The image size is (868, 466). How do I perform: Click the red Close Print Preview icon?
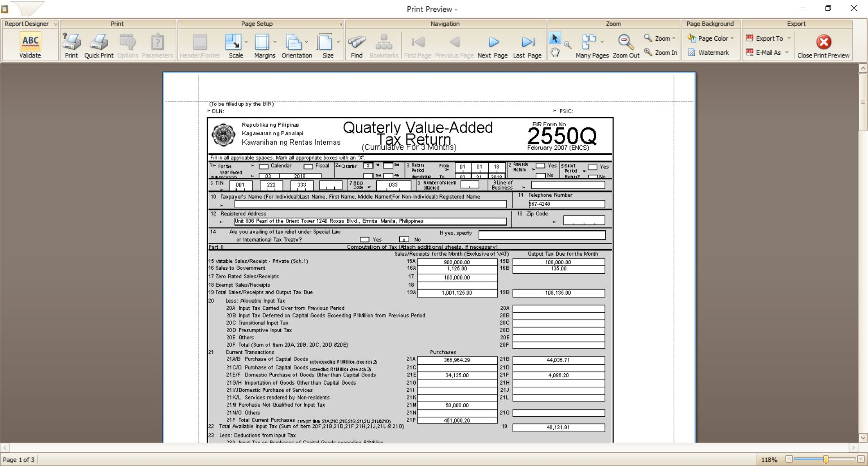pyautogui.click(x=823, y=42)
